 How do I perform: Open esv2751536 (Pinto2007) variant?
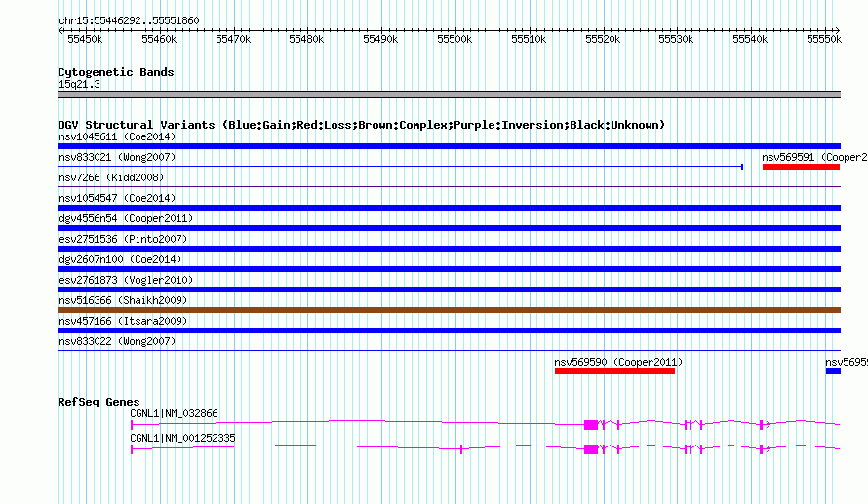(x=123, y=239)
